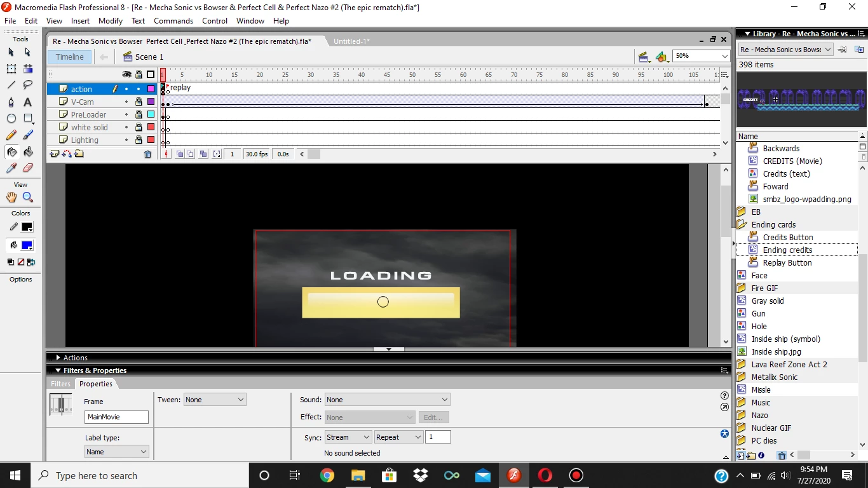Click the action layer magenta swatch
868x488 pixels.
[x=151, y=89]
